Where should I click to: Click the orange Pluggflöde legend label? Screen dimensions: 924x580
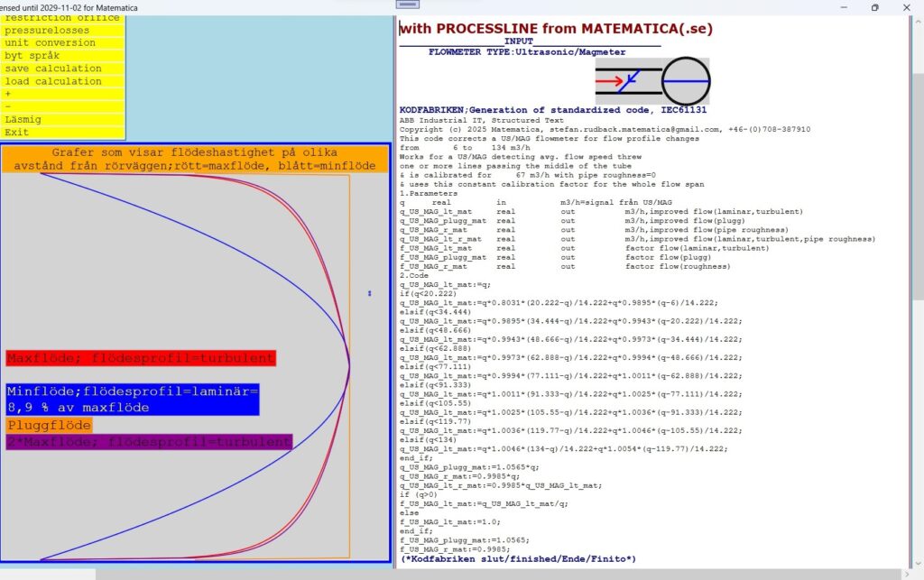click(x=50, y=425)
